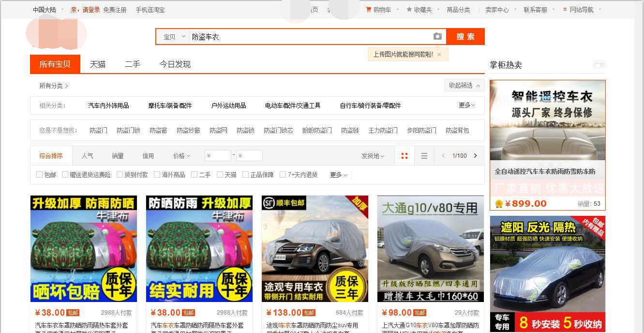Open the 发货地 shipping location dropdown

point(372,155)
